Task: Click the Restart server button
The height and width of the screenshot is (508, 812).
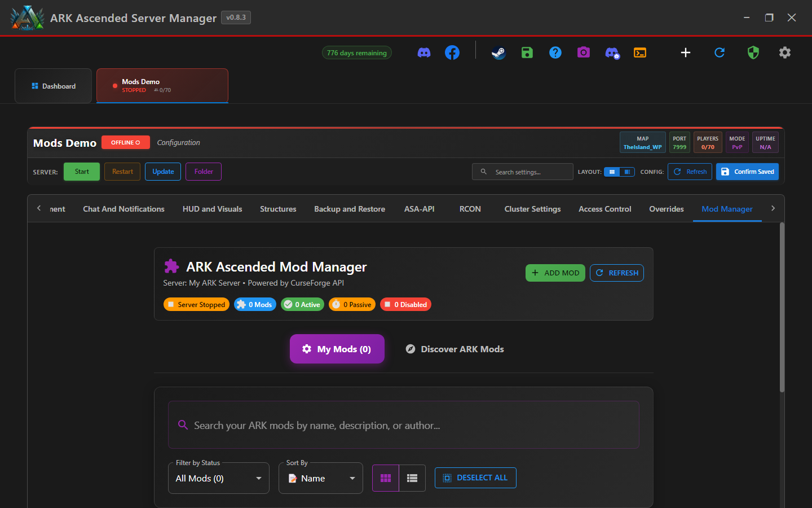Action: (122, 172)
